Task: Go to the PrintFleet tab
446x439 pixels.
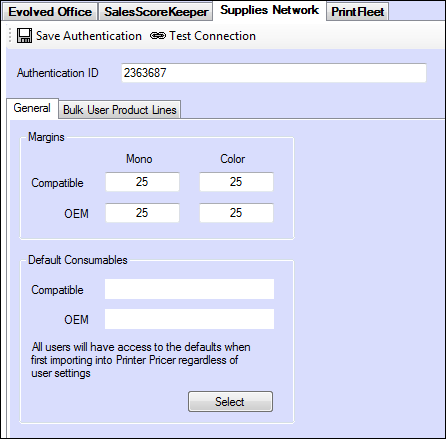Action: pos(357,12)
